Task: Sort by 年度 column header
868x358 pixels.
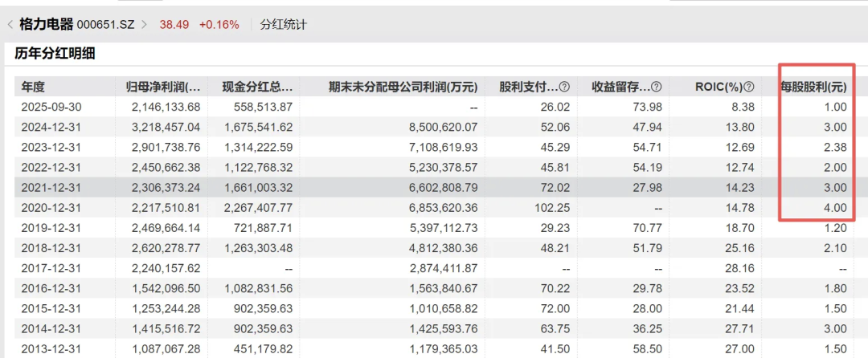Action: [34, 87]
